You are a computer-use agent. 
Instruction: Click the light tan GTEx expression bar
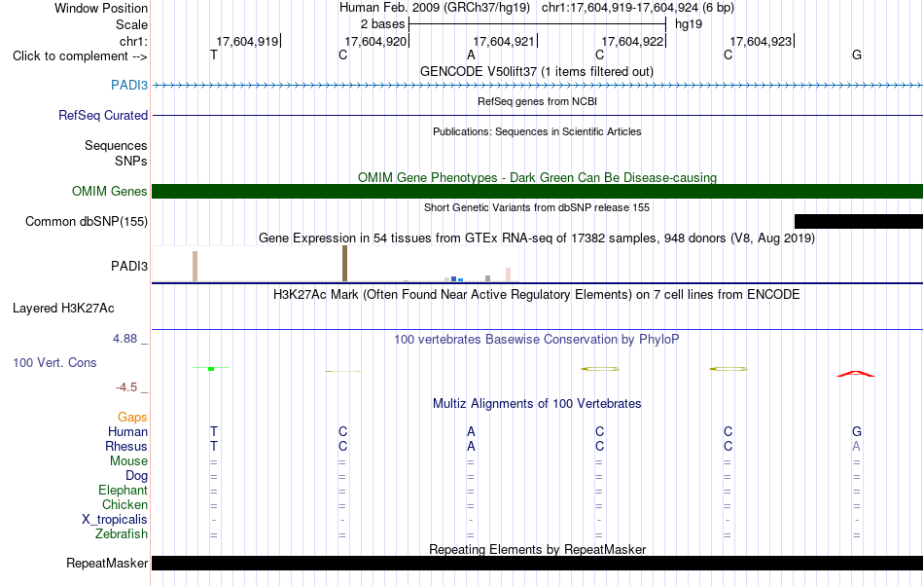pyautogui.click(x=195, y=267)
